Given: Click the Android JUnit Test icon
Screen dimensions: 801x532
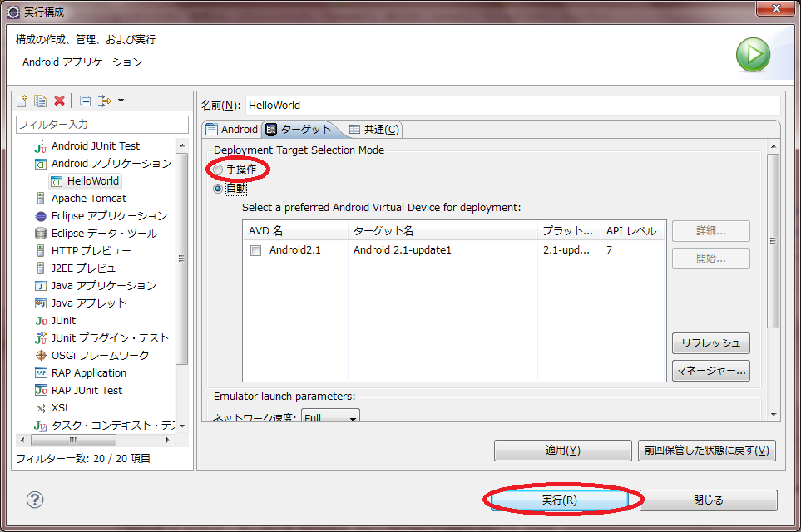Looking at the screenshot, I should 41,146.
